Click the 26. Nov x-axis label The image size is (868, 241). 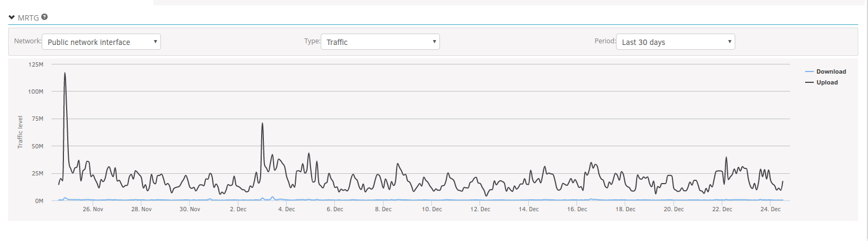[x=93, y=209]
